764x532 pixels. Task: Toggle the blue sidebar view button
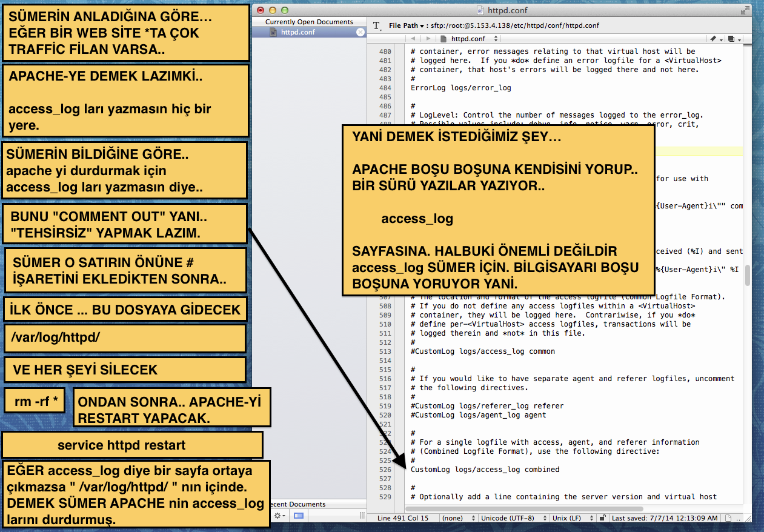point(299,516)
